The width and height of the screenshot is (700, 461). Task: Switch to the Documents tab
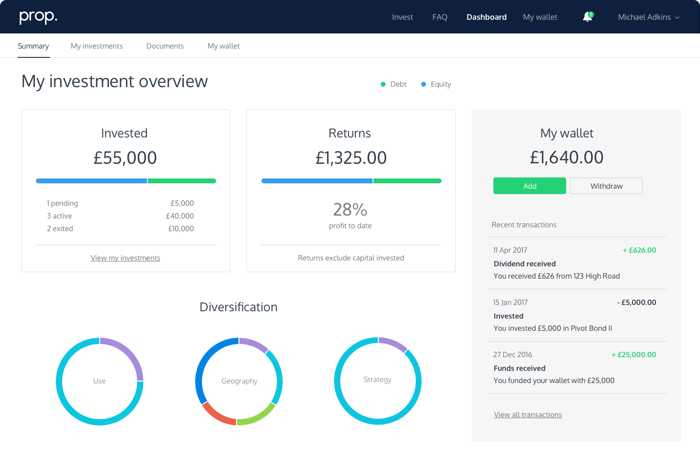tap(165, 46)
